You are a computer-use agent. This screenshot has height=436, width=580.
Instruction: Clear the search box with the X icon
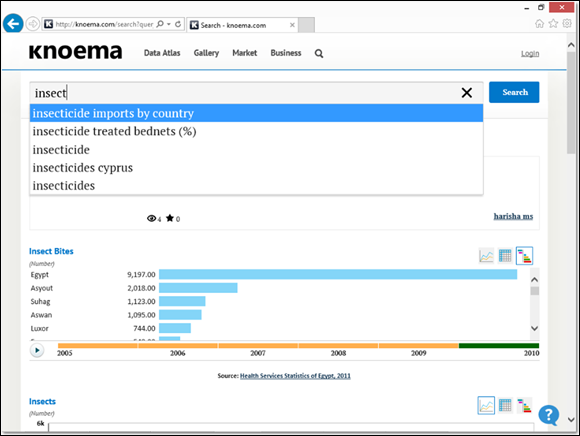point(467,92)
